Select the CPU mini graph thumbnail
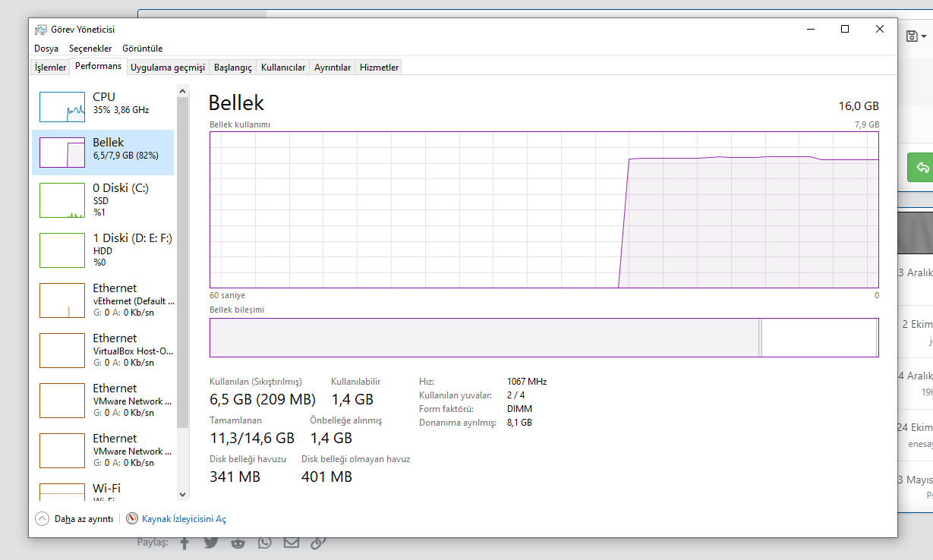 click(62, 107)
